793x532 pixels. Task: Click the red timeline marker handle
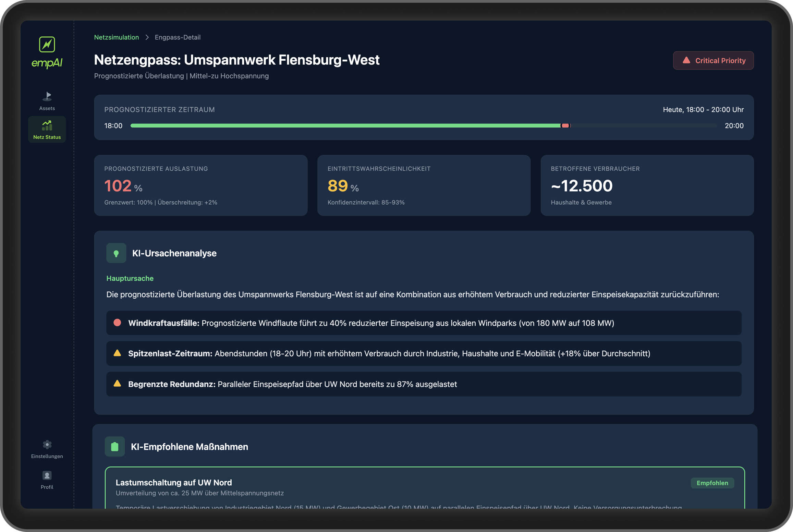coord(565,126)
